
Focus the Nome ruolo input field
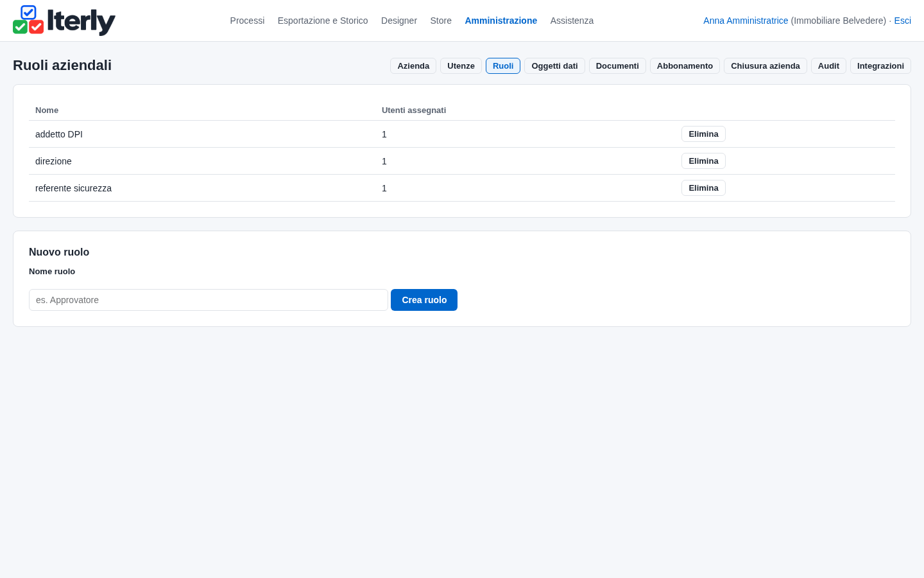pyautogui.click(x=209, y=300)
